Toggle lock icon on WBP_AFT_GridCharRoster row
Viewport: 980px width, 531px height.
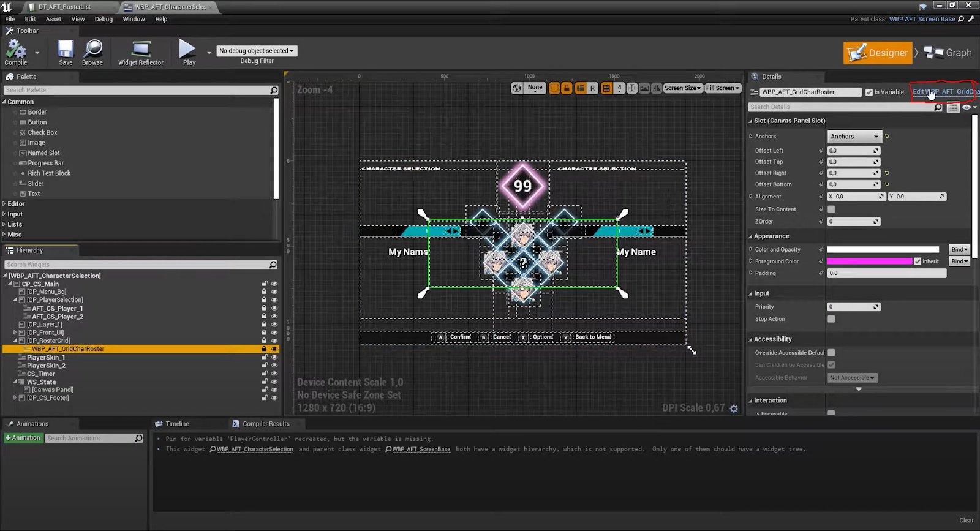coord(265,349)
